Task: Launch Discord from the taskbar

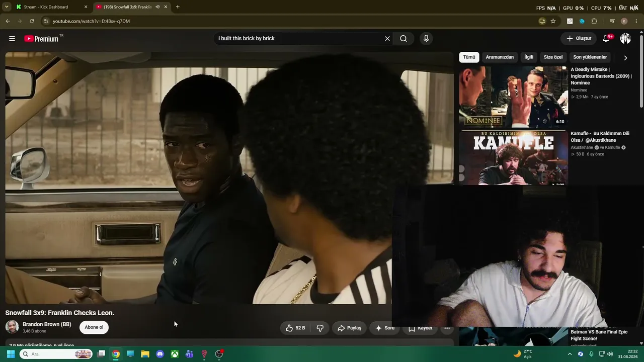Action: pos(160,354)
